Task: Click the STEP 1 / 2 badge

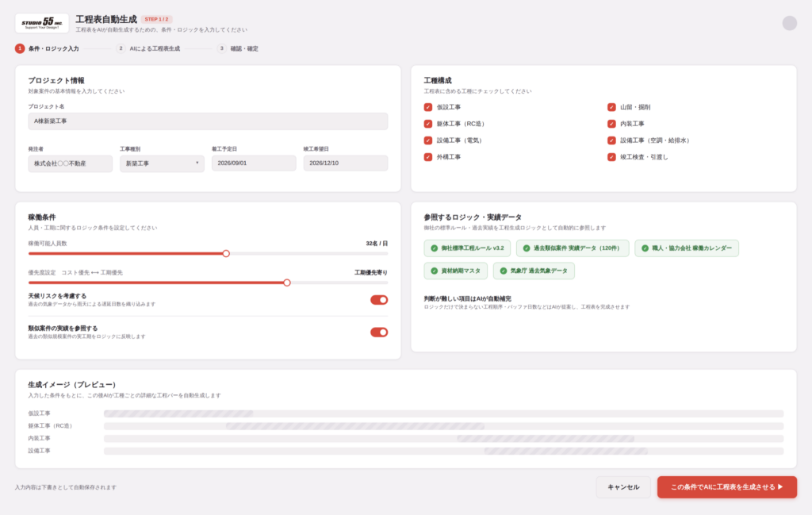Action: (156, 19)
